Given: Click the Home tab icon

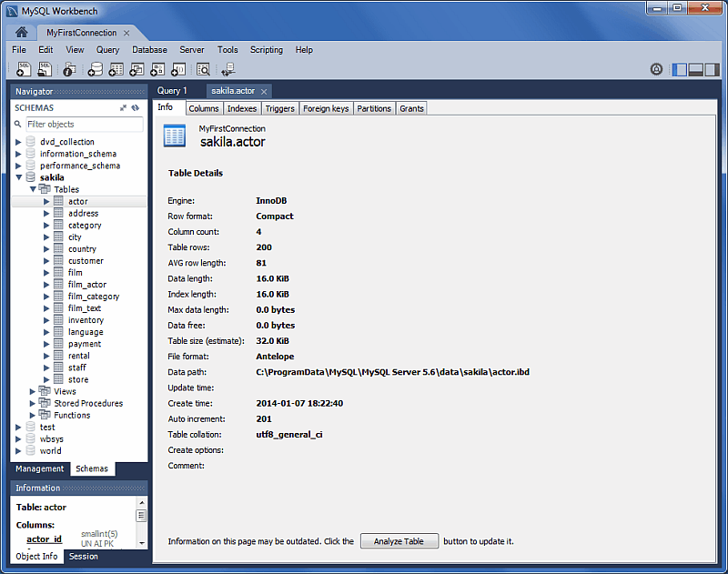Looking at the screenshot, I should point(21,33).
